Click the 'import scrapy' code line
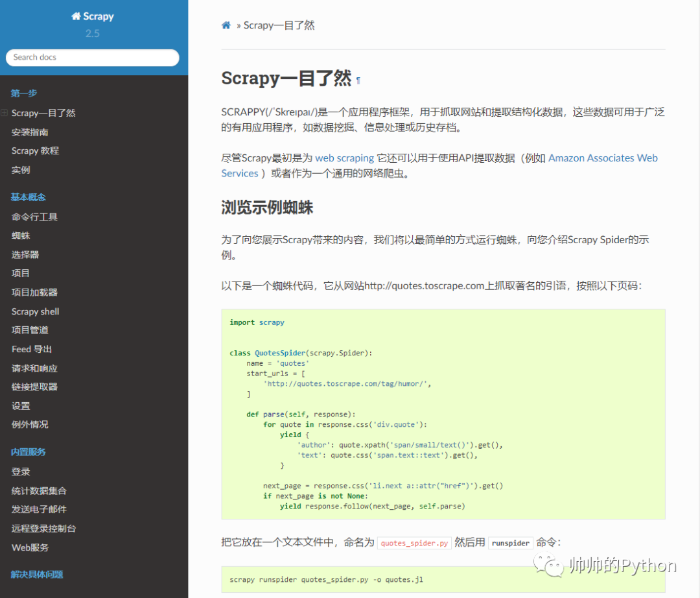The image size is (700, 598). 257,322
